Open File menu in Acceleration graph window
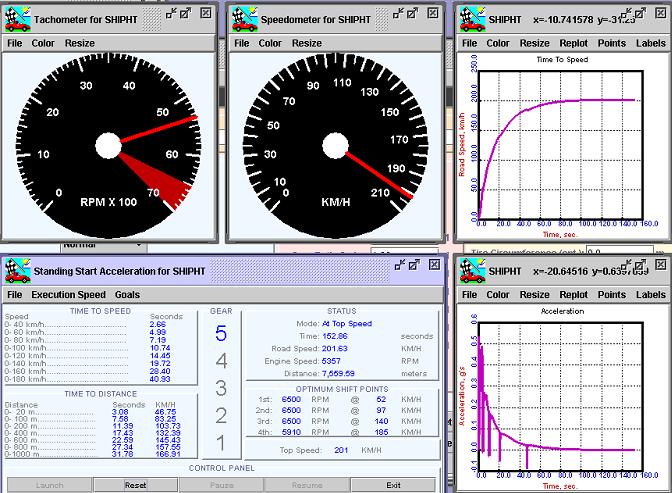Screen dimensions: 672x493 (x=469, y=295)
